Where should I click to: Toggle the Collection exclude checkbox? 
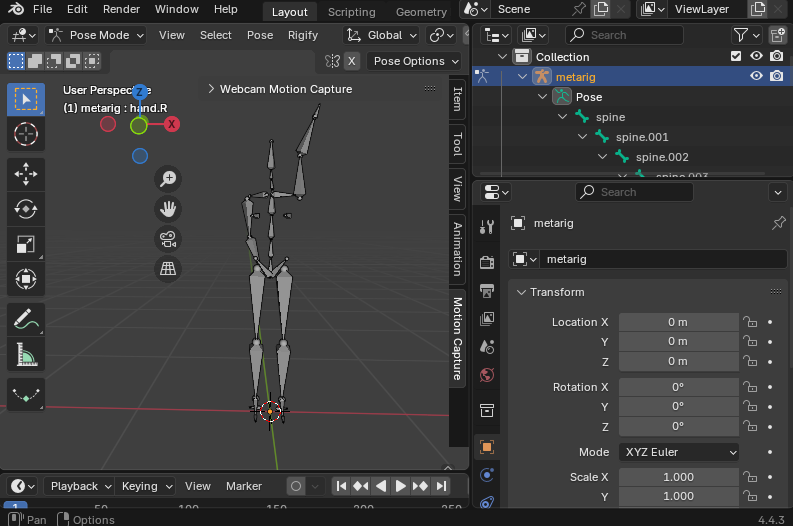click(736, 57)
